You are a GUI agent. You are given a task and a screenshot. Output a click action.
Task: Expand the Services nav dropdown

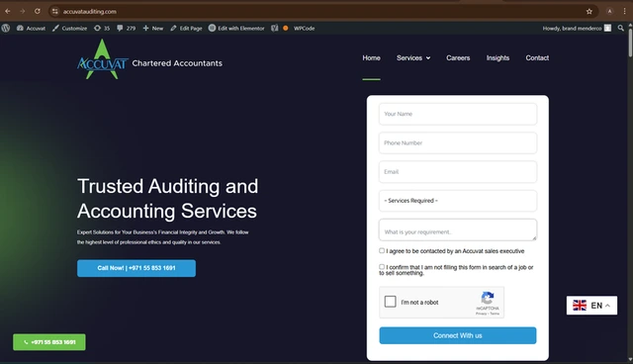(x=413, y=58)
